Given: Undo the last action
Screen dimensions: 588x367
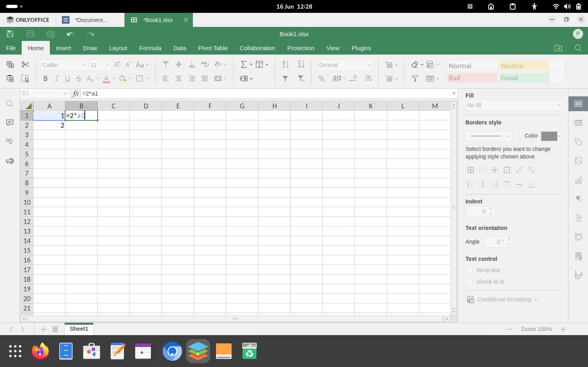Looking at the screenshot, I should [70, 34].
